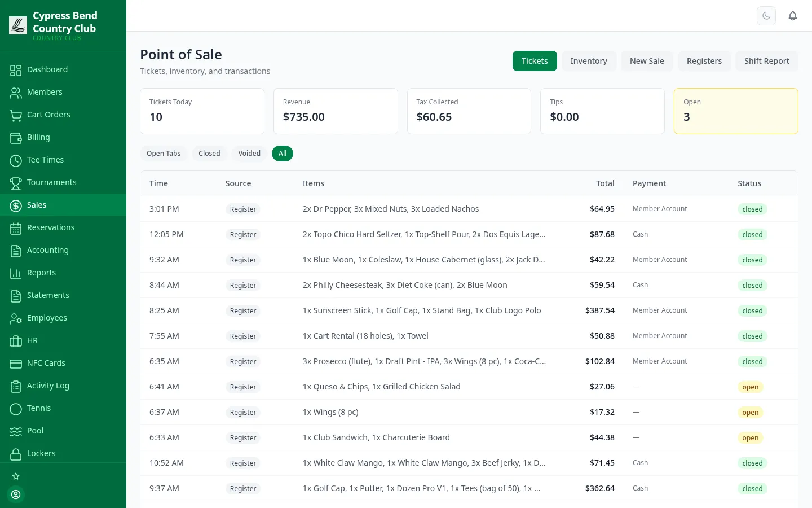Filter tickets by Open Tabs
This screenshot has width=812, height=508.
(164, 154)
